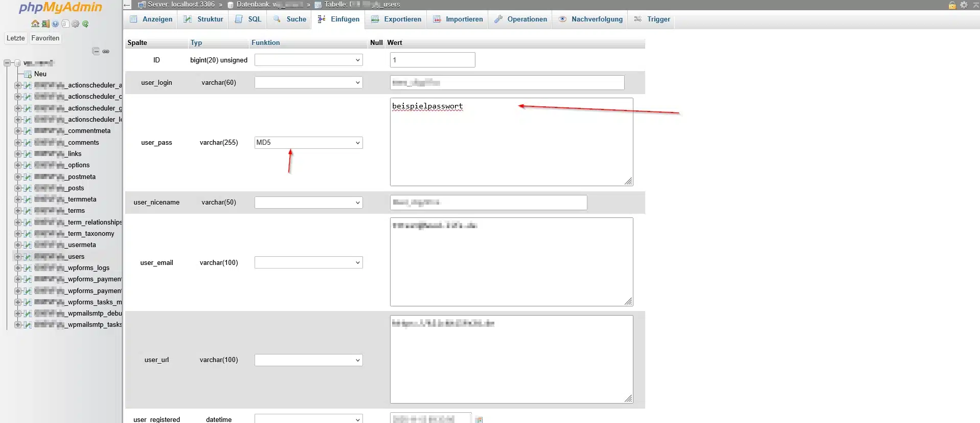Click the Typ column header link
This screenshot has height=423, width=980.
(x=196, y=43)
